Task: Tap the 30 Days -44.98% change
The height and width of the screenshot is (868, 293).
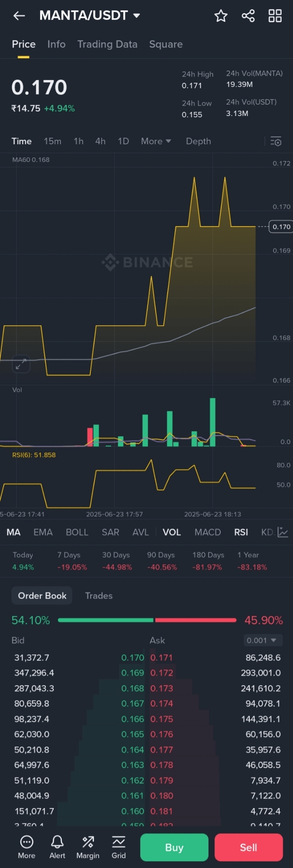Action: (117, 561)
